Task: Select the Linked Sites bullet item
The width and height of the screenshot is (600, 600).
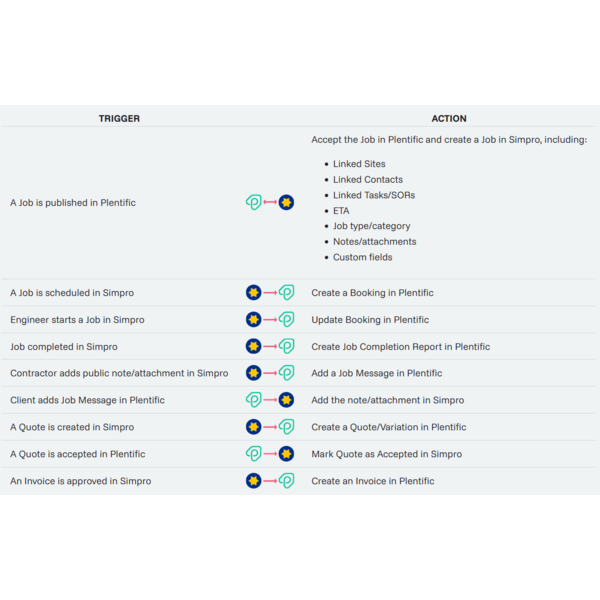Action: click(359, 164)
